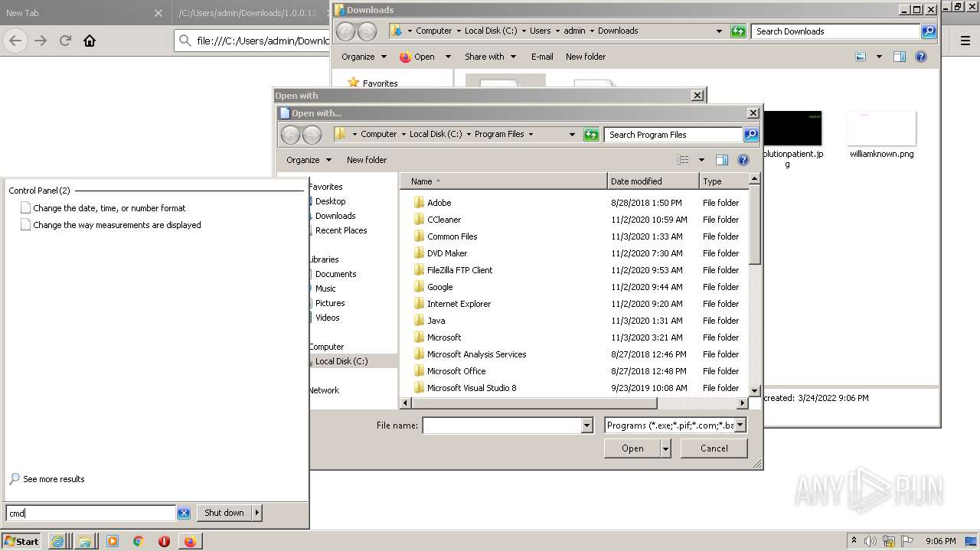Open help icon in Downloads window

(x=921, y=57)
